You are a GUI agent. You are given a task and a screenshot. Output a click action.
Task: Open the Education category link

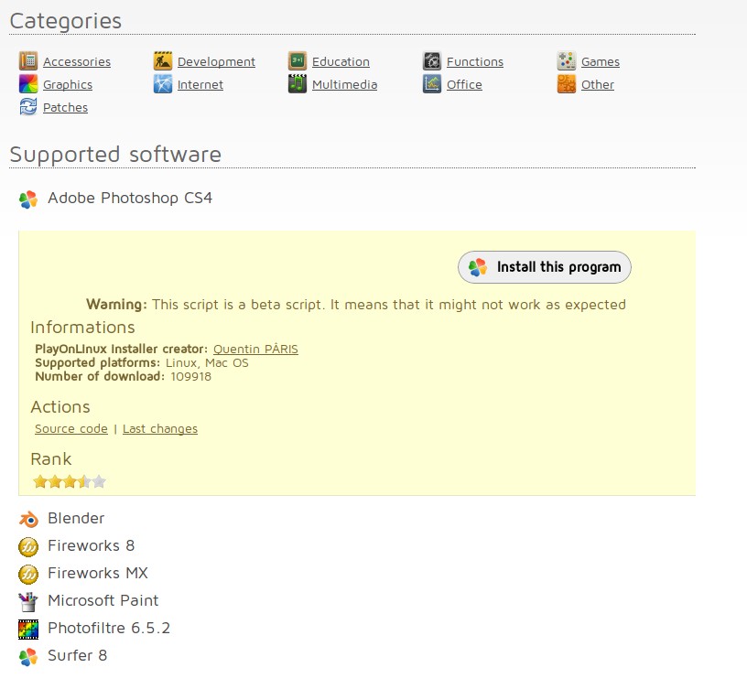[x=341, y=62]
